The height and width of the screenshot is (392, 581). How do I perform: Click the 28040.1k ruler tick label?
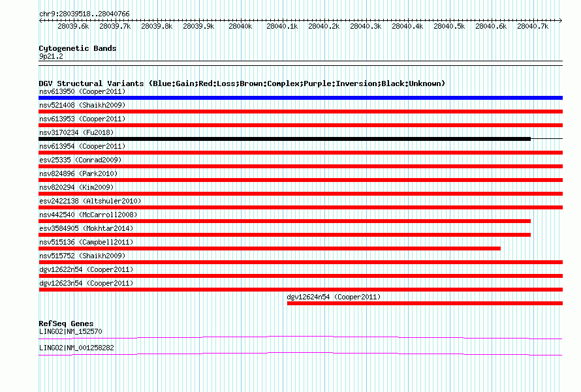tap(282, 26)
